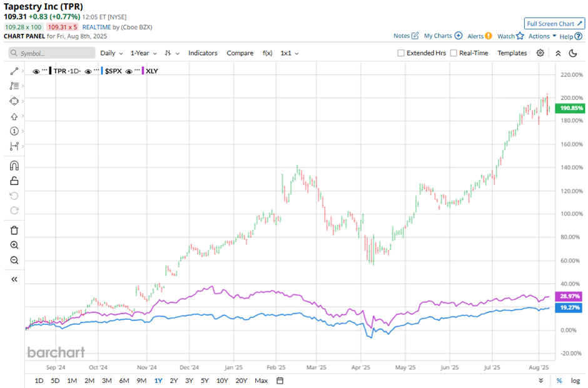Select the up arrow marker tool
588x388 pixels.
coord(14,116)
